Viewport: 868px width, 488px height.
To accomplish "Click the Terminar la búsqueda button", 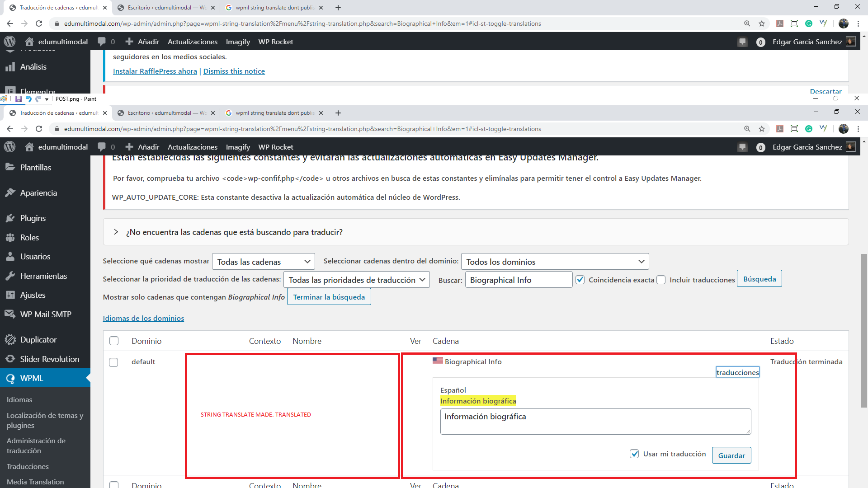I will [329, 297].
